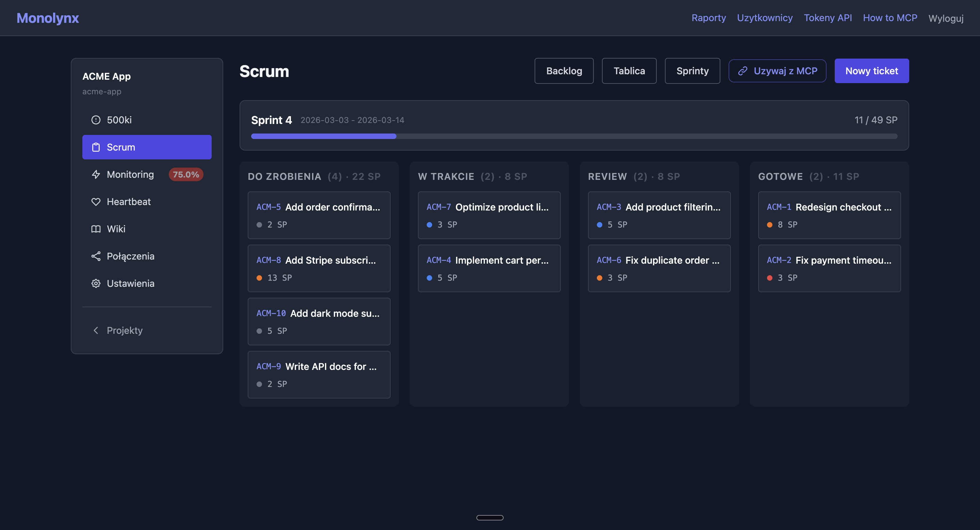Select Uzytkownicy in the top menu
This screenshot has width=980, height=530.
765,17
